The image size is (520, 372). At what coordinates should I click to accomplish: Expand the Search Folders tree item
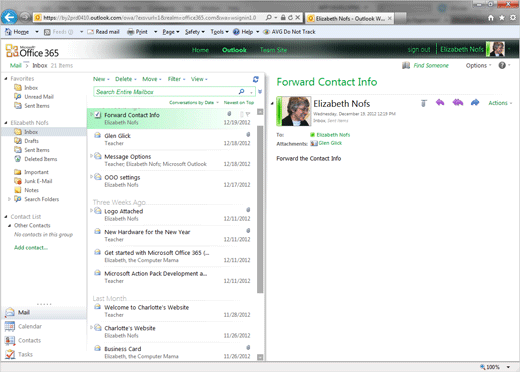point(9,199)
